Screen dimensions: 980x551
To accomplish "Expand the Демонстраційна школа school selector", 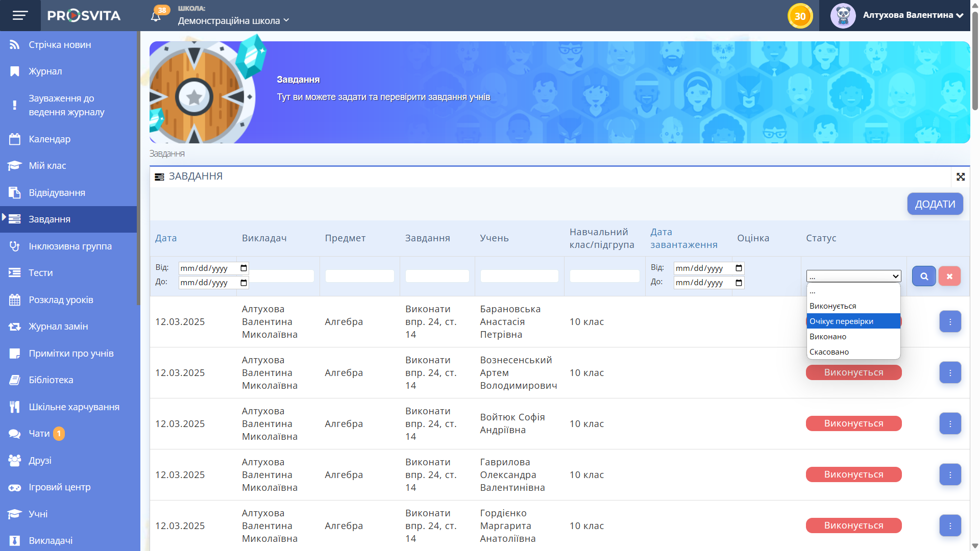I will [x=233, y=20].
